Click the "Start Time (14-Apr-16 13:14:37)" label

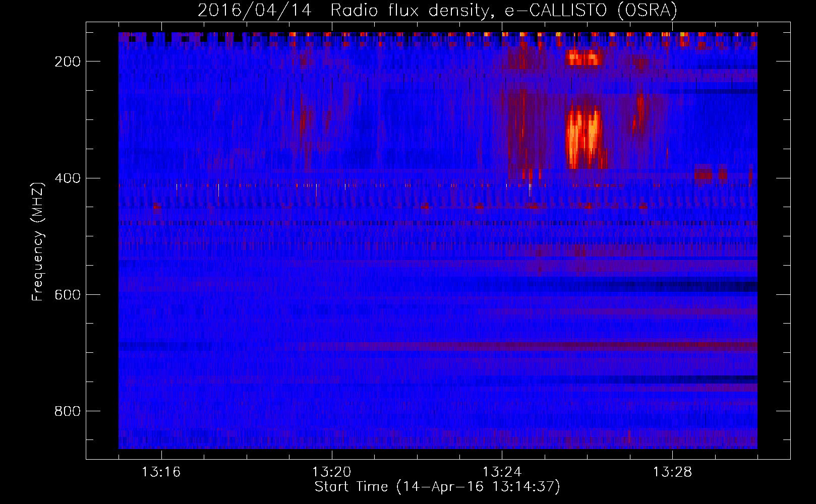click(x=437, y=487)
